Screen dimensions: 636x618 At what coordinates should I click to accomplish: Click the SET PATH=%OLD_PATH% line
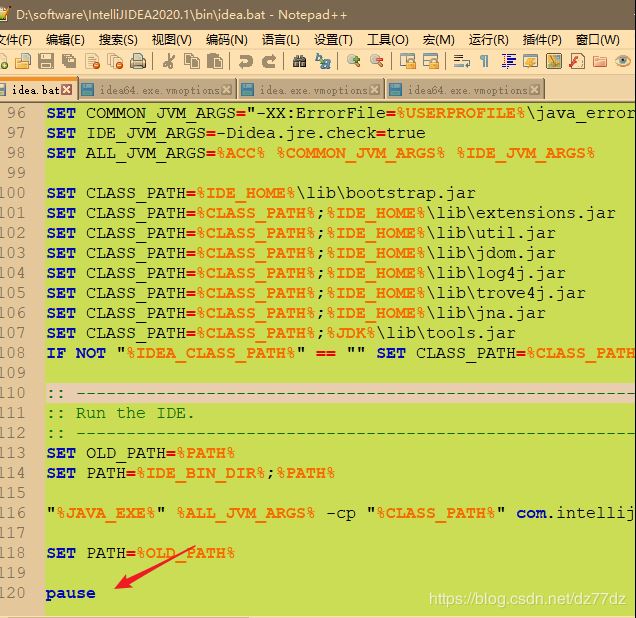[141, 553]
